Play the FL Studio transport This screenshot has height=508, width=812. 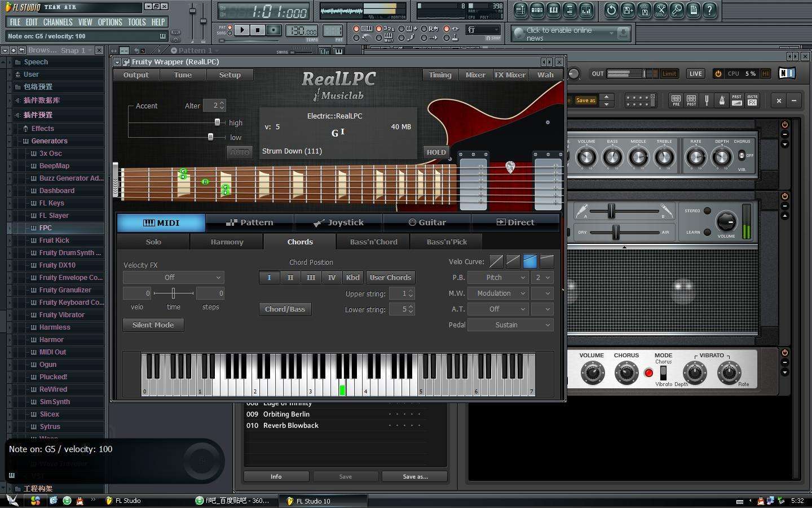(242, 30)
